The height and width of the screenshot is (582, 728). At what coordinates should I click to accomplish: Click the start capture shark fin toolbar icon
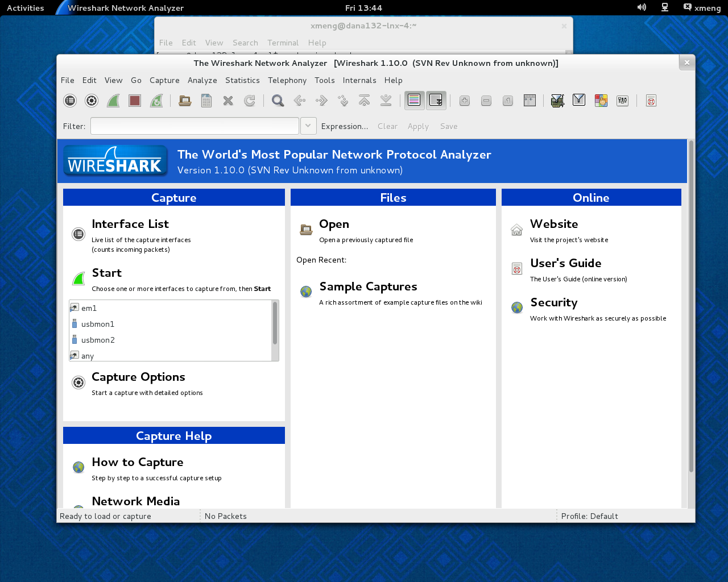[113, 101]
